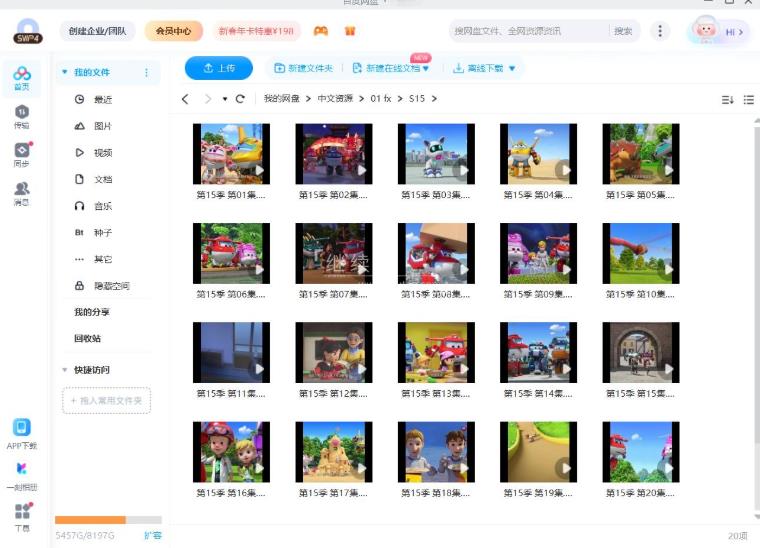Select 视频 (Videos) category

(x=103, y=153)
